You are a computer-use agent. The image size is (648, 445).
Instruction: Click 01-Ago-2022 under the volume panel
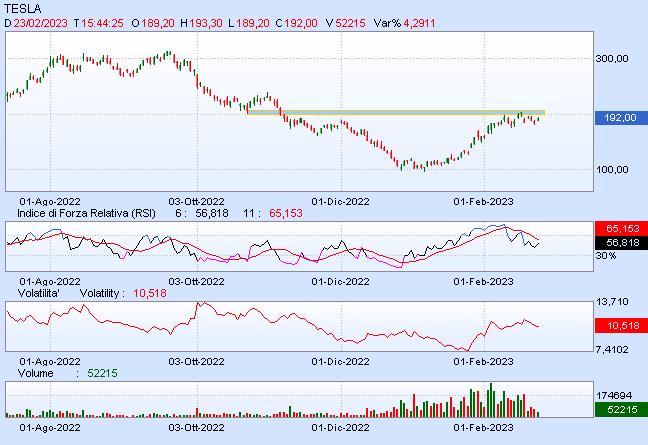50,427
